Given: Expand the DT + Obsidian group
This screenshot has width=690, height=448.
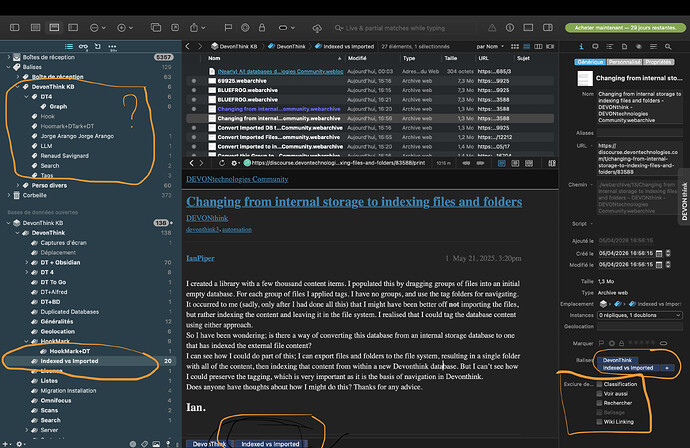Looking at the screenshot, I should [x=26, y=262].
